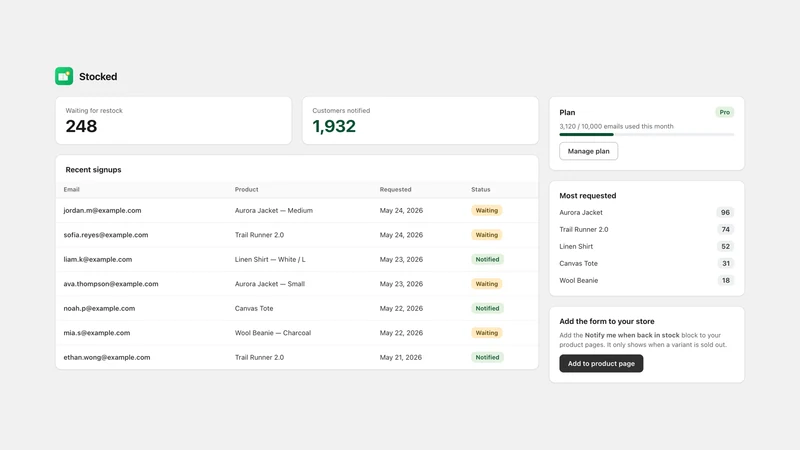Click noah.p@example.com email
The width and height of the screenshot is (800, 450).
(x=99, y=308)
